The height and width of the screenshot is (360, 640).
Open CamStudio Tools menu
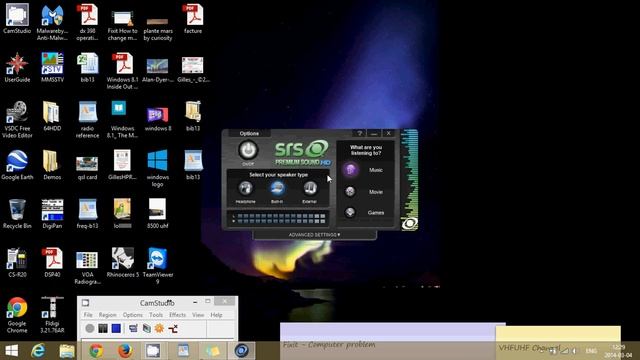156,315
